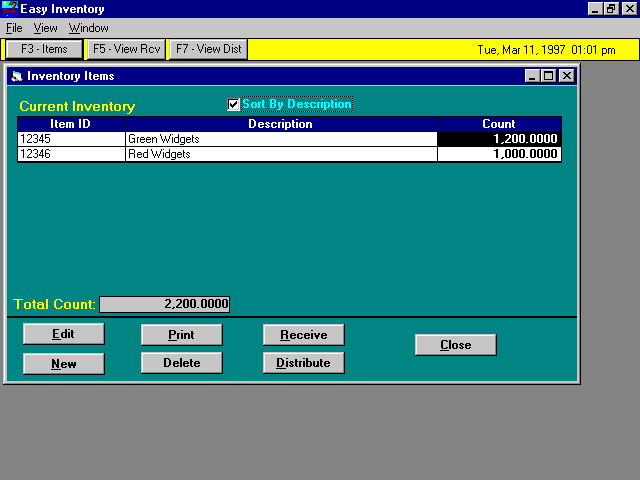Image resolution: width=640 pixels, height=480 pixels.
Task: Open the F5 - View Rcv screen
Action: coord(126,49)
